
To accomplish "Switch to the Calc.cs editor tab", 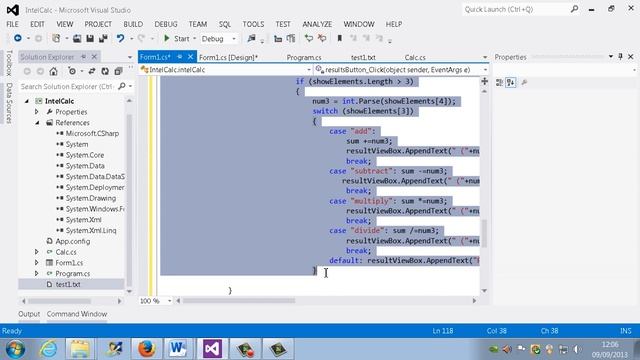I will pos(415,58).
